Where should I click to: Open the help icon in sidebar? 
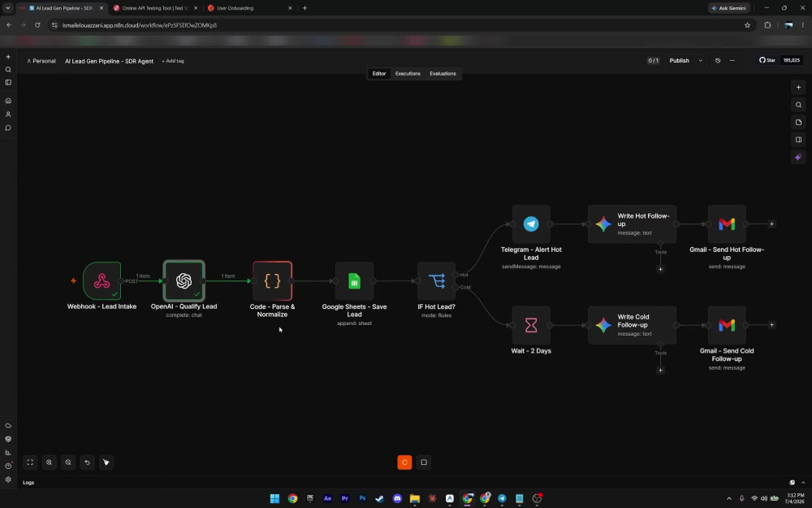pyautogui.click(x=8, y=466)
